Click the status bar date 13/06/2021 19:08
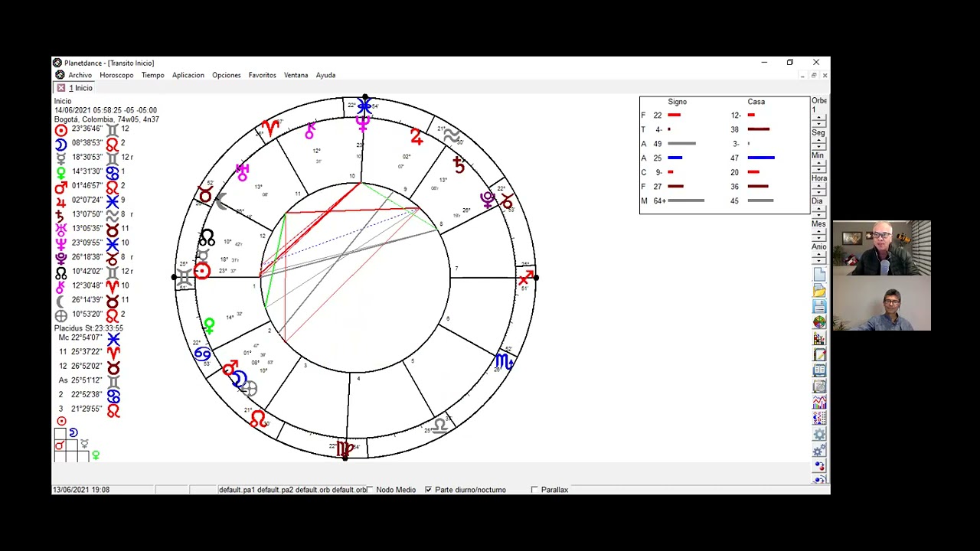 [80, 490]
